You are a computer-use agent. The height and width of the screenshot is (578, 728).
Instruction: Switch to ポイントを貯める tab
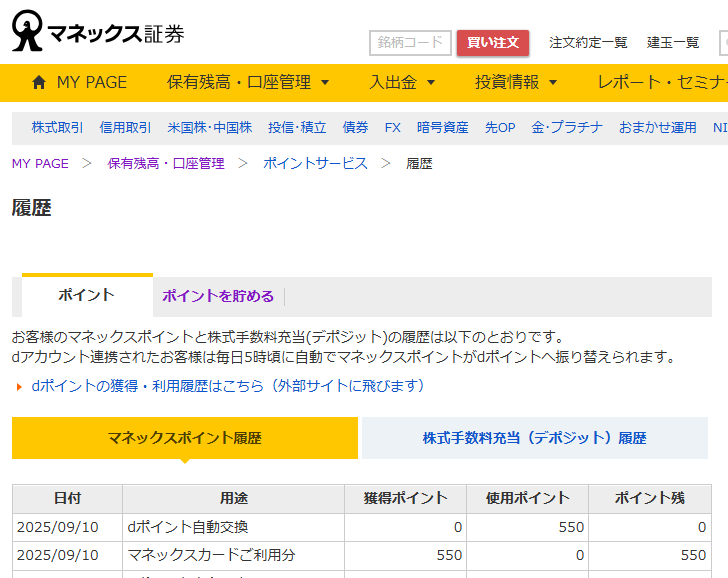[218, 296]
